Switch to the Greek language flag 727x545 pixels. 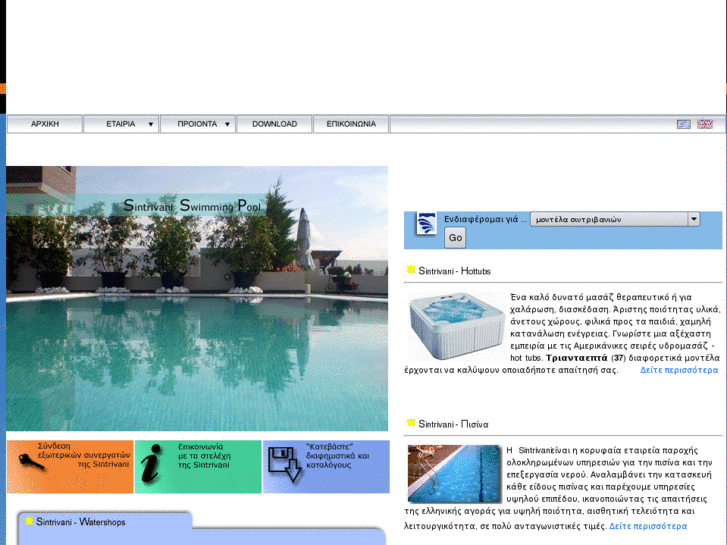(683, 124)
